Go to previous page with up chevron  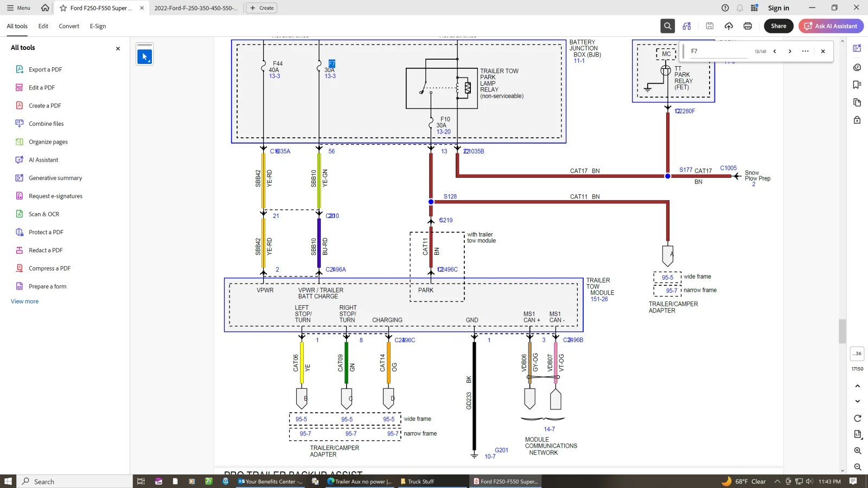pyautogui.click(x=858, y=386)
